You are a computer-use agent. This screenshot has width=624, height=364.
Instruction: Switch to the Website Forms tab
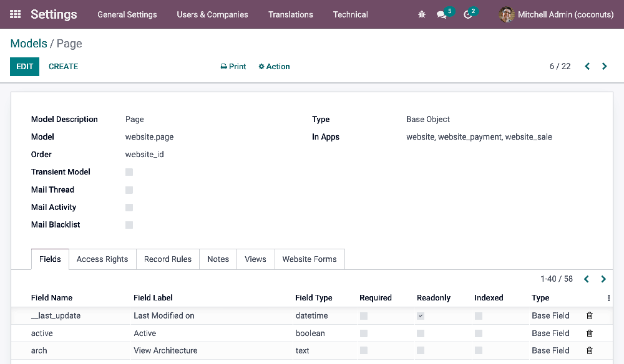coord(310,259)
